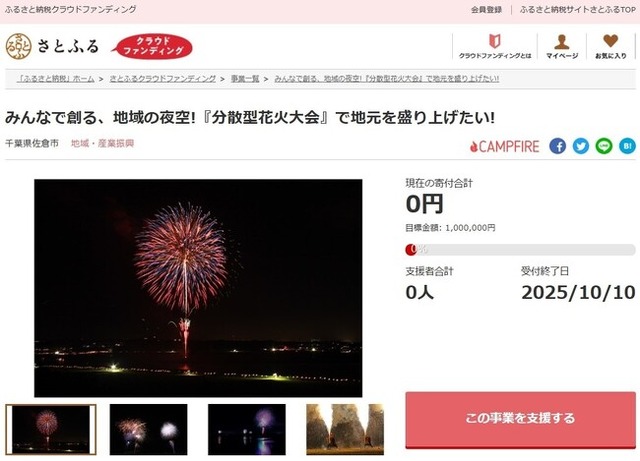Click 地域・産業振興 category link
Screen dimensions: 640x461
(102, 143)
